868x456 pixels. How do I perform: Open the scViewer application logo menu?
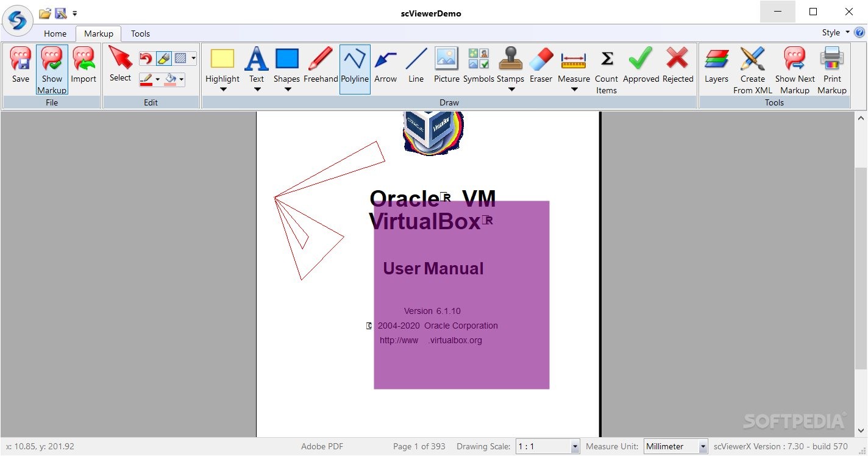point(18,21)
